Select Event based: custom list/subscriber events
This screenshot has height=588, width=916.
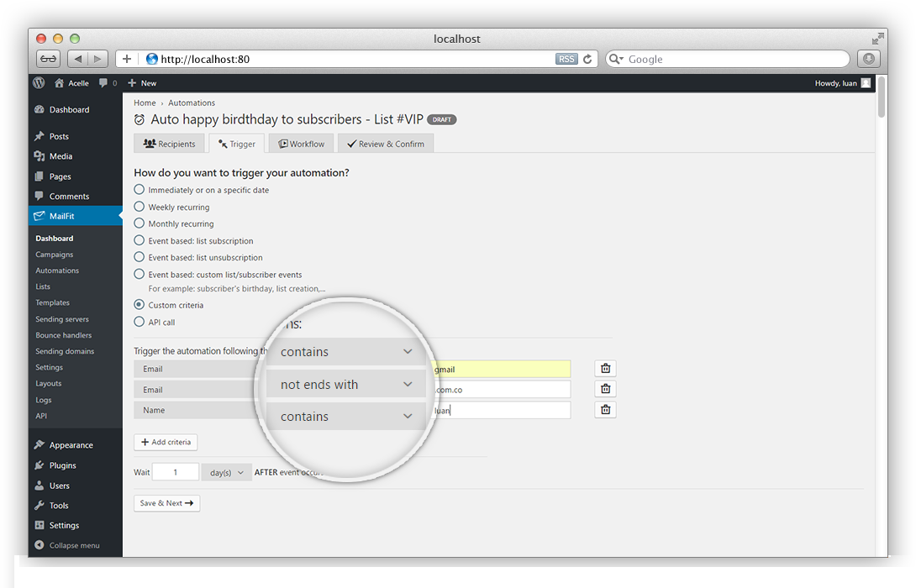139,274
